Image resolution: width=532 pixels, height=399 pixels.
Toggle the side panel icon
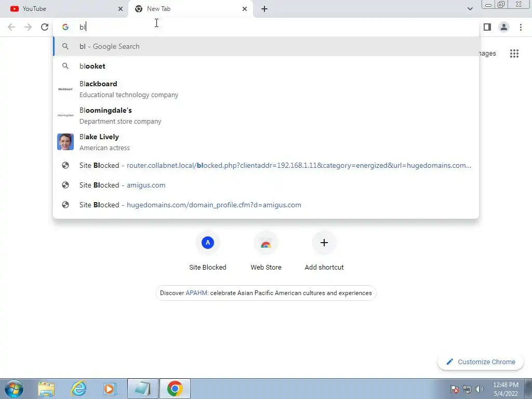[487, 27]
